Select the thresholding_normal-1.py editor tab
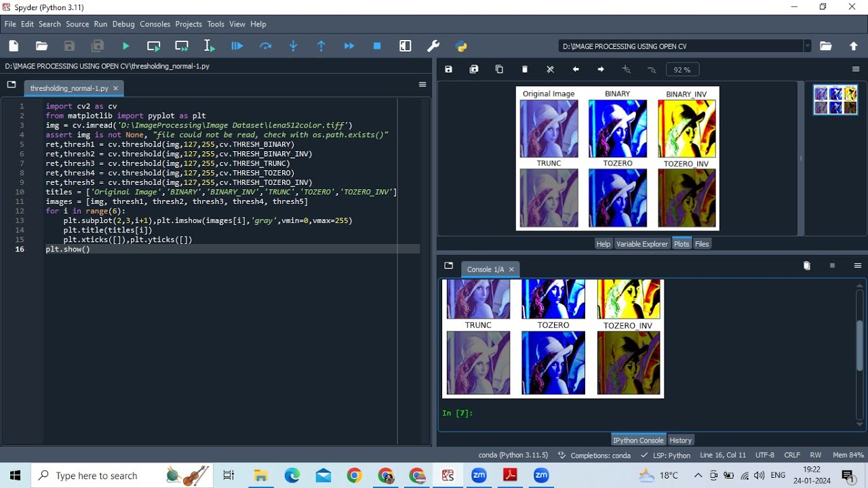This screenshot has width=868, height=488. 69,88
